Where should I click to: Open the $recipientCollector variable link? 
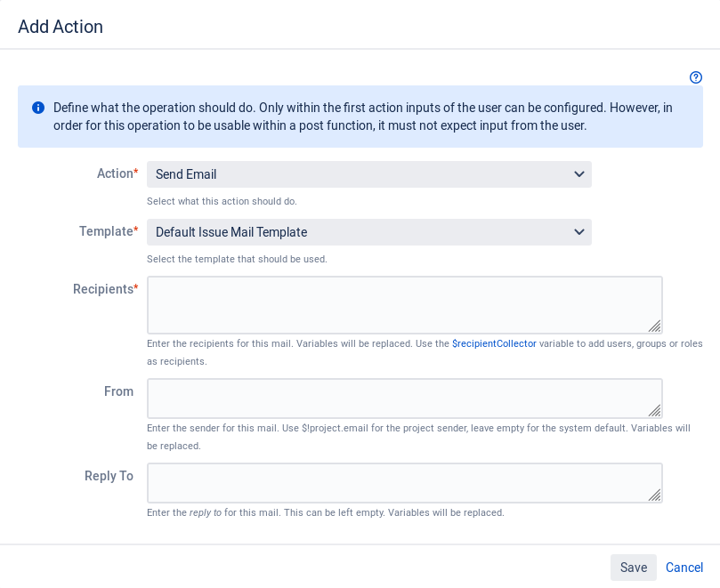tap(494, 343)
